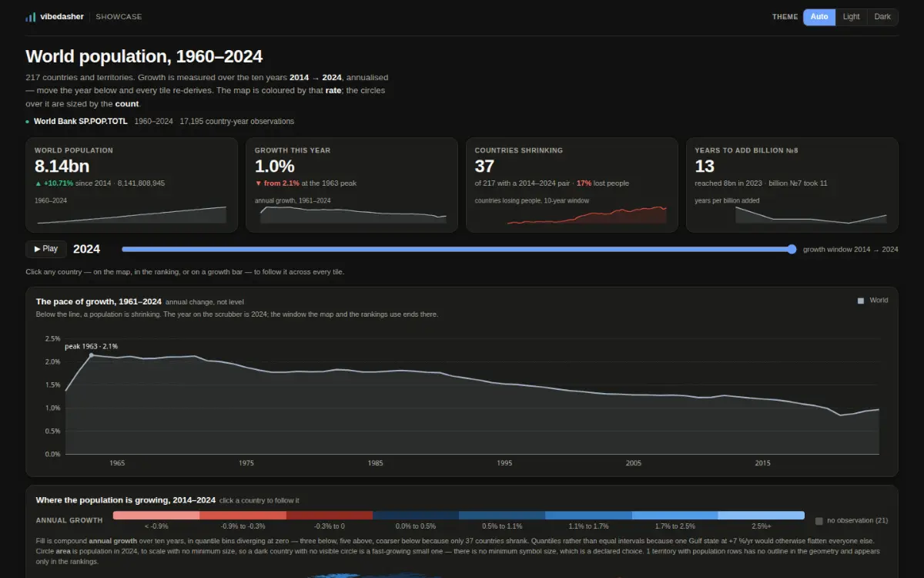The width and height of the screenshot is (924, 578).
Task: Click the 2015 x-axis label
Action: point(762,463)
